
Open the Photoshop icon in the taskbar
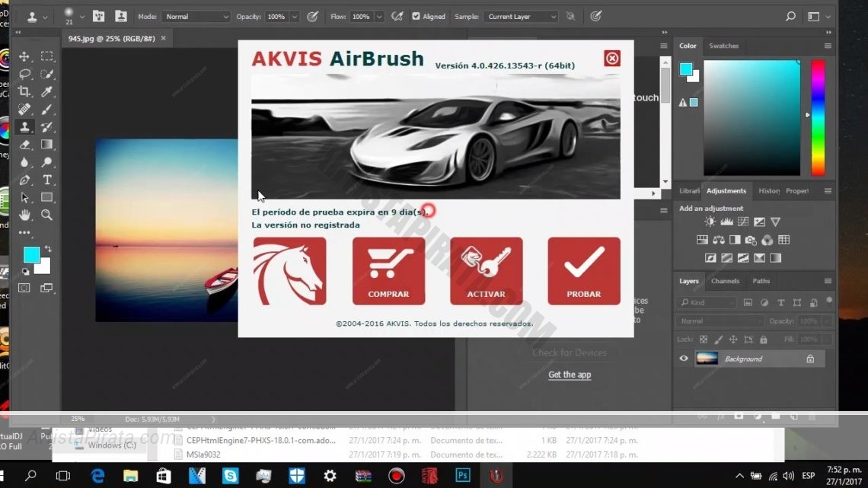pyautogui.click(x=463, y=475)
